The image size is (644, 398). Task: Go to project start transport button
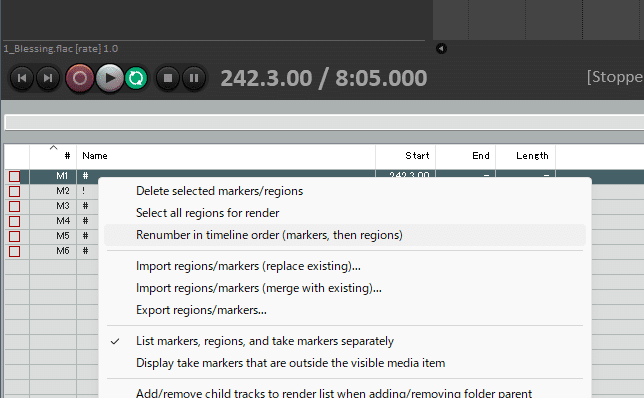tap(22, 78)
